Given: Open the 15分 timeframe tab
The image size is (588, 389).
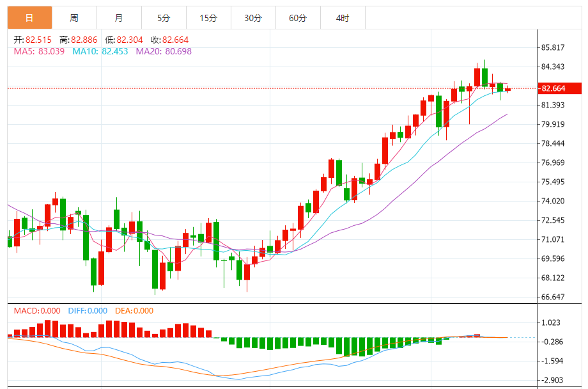Looking at the screenshot, I should pyautogui.click(x=208, y=18).
